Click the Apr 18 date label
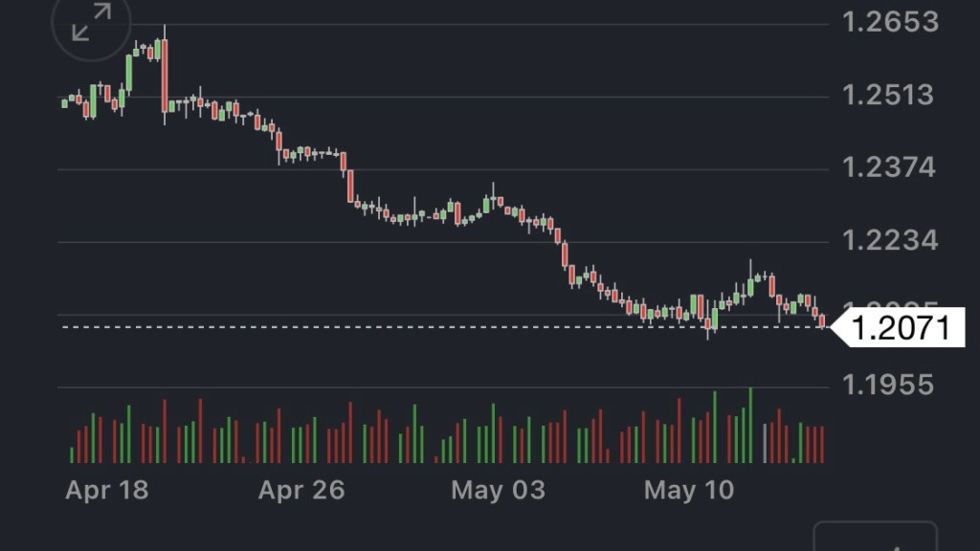Image resolution: width=980 pixels, height=551 pixels. [x=107, y=491]
